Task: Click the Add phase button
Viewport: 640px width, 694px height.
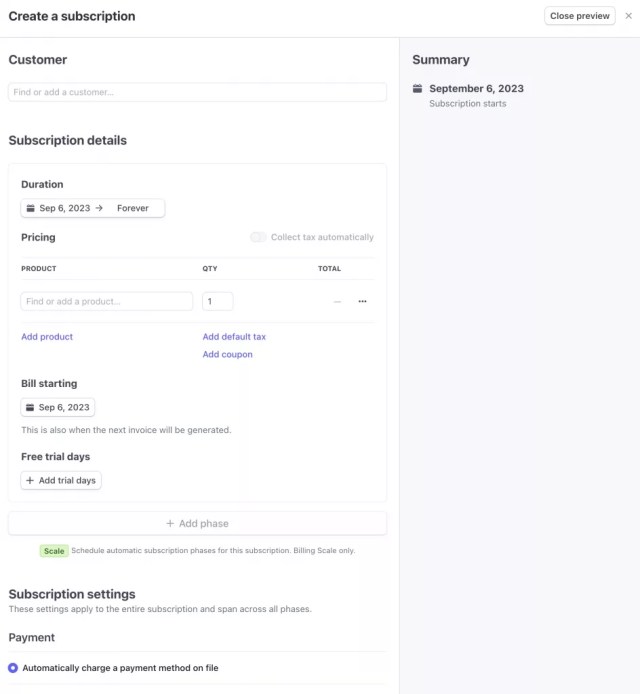Action: tap(197, 524)
